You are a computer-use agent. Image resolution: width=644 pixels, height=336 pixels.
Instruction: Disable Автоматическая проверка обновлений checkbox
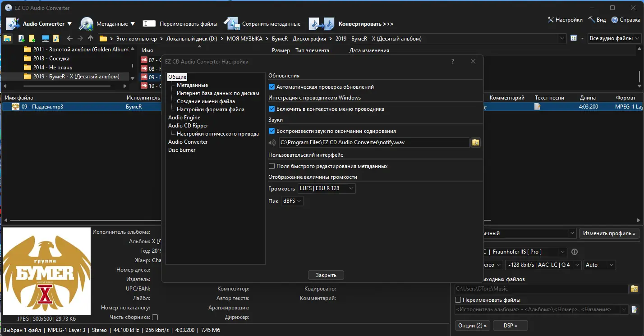click(x=271, y=87)
